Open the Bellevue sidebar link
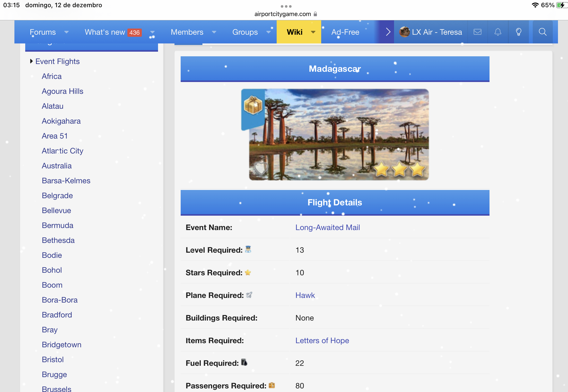568x392 pixels. coord(56,211)
